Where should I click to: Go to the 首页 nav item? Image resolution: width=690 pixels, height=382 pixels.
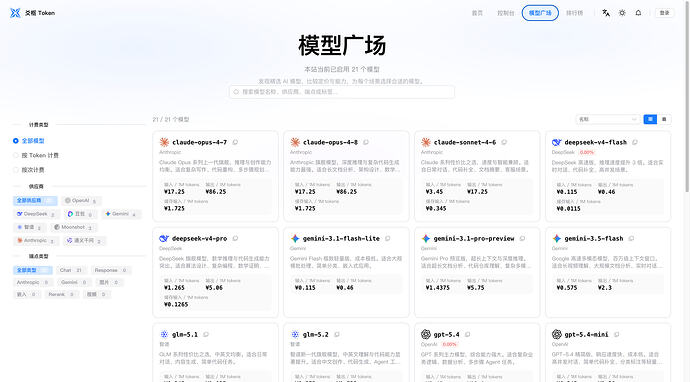tap(477, 13)
